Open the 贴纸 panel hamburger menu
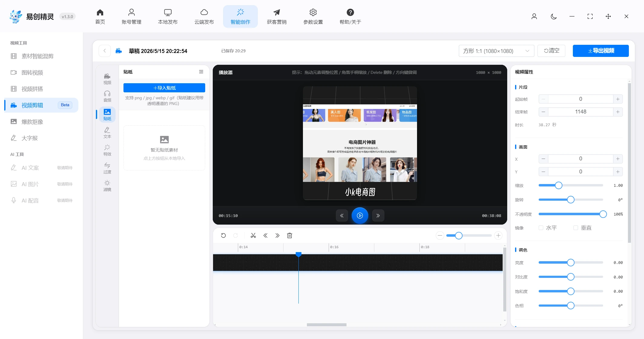644x339 pixels. tap(201, 72)
